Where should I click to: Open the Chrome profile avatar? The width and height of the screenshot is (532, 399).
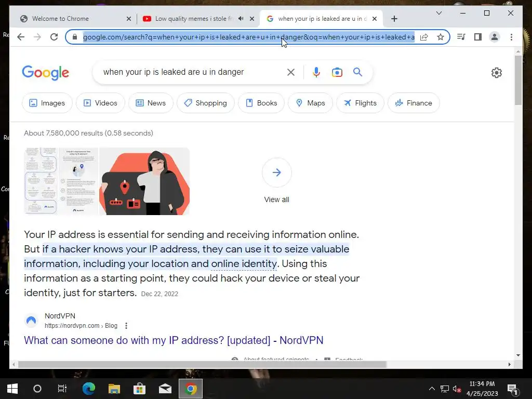pyautogui.click(x=495, y=37)
